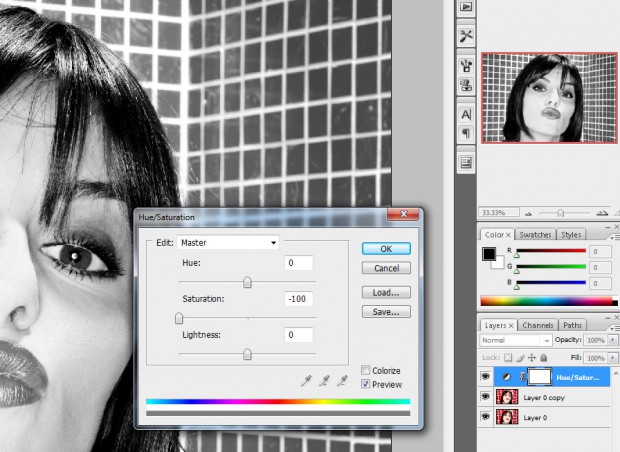Click the Navigator zoom out icon
620x452 pixels.
528,214
